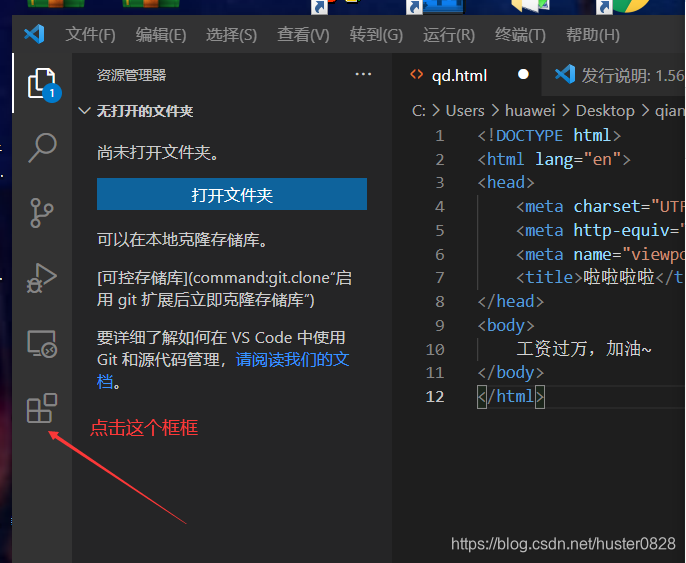Click the <!DOCTYPE html> code line
The height and width of the screenshot is (563, 686).
(x=549, y=136)
